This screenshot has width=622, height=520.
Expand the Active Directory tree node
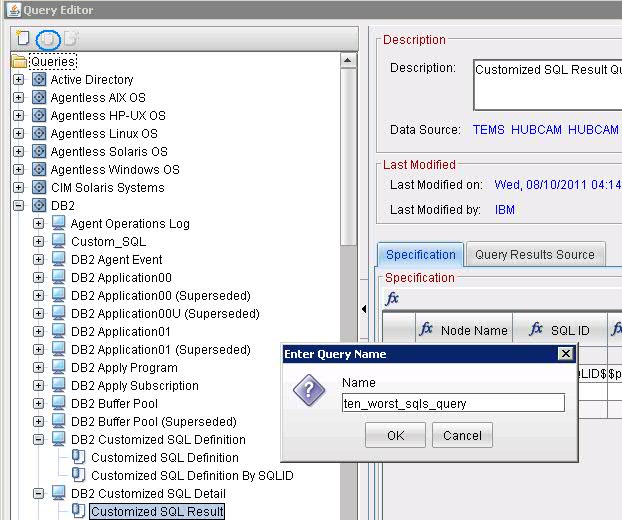pyautogui.click(x=18, y=79)
